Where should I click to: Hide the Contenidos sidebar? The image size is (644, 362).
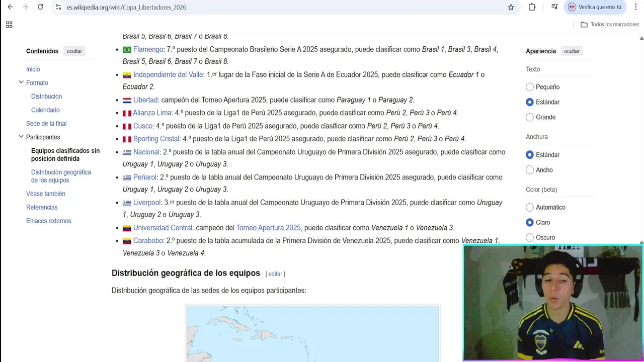(74, 51)
